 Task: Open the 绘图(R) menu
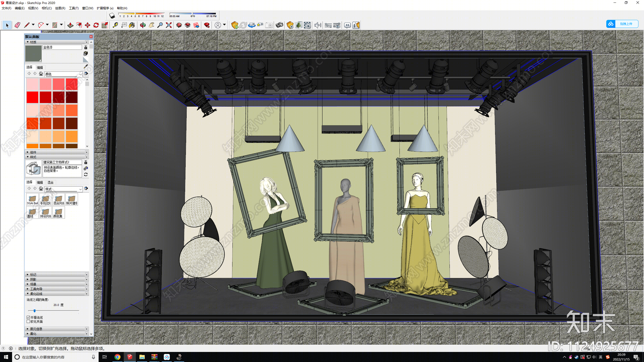click(x=60, y=8)
